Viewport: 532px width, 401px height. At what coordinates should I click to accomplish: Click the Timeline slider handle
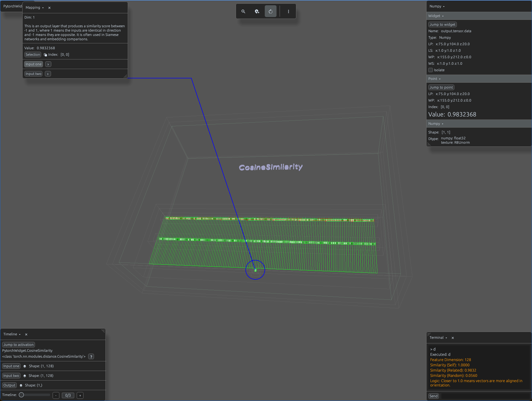21,395
